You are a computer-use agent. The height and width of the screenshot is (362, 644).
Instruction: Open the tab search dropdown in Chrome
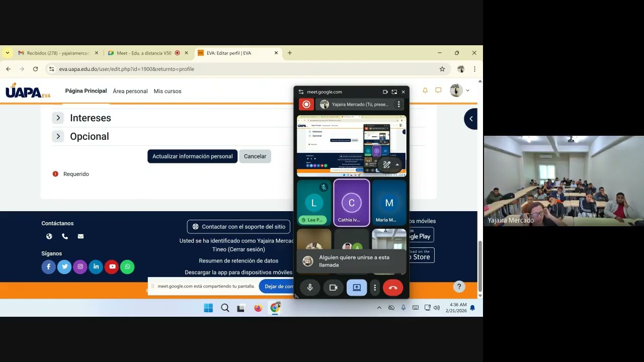click(7, 53)
